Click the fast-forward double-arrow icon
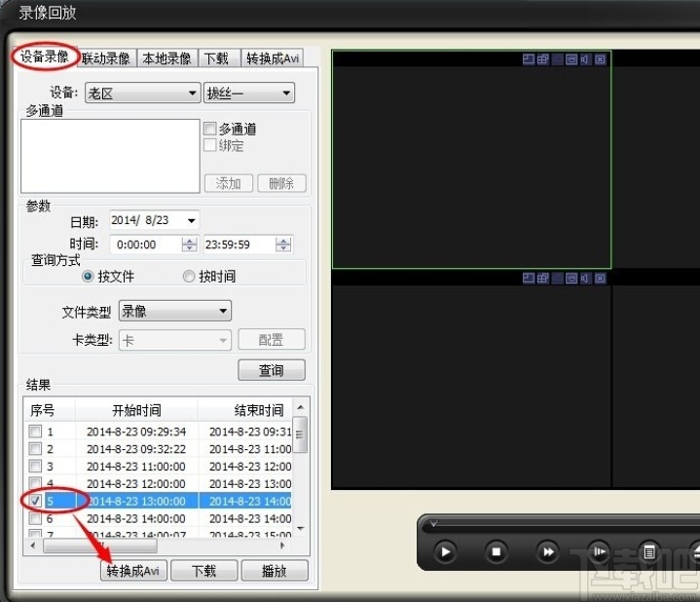 [x=547, y=551]
